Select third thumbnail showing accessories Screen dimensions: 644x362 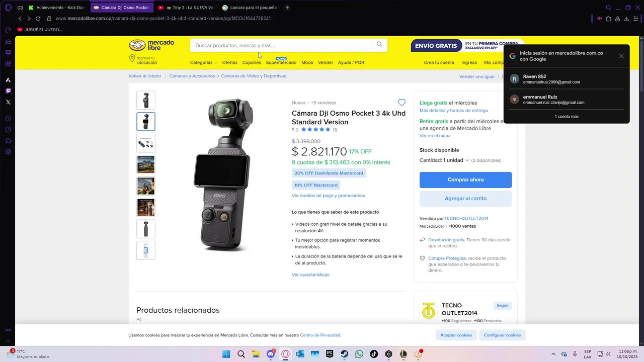point(146,143)
